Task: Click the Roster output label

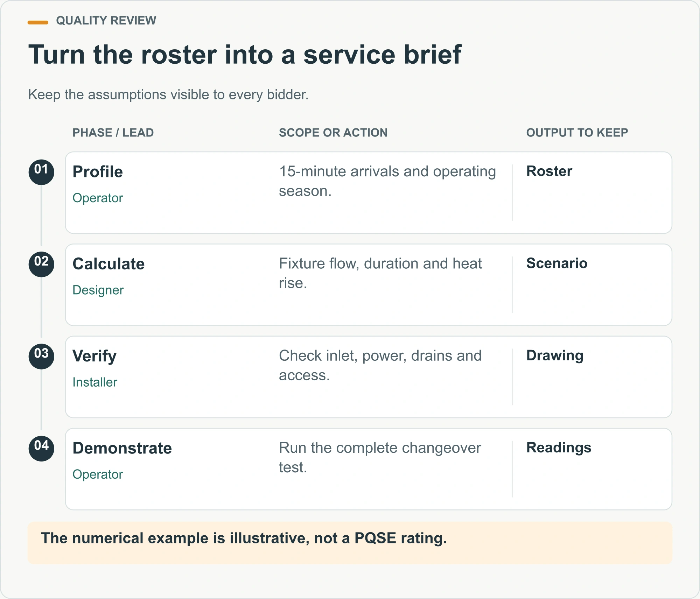Action: tap(549, 171)
